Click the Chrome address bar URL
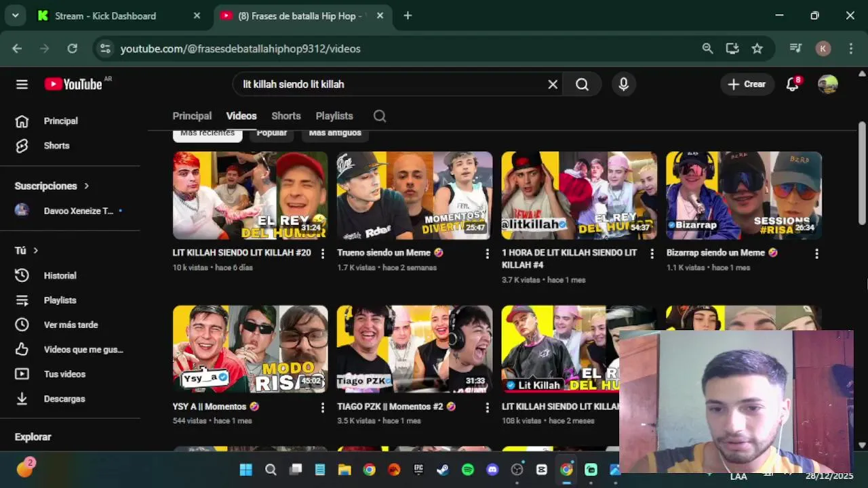The width and height of the screenshot is (868, 488). click(x=240, y=49)
